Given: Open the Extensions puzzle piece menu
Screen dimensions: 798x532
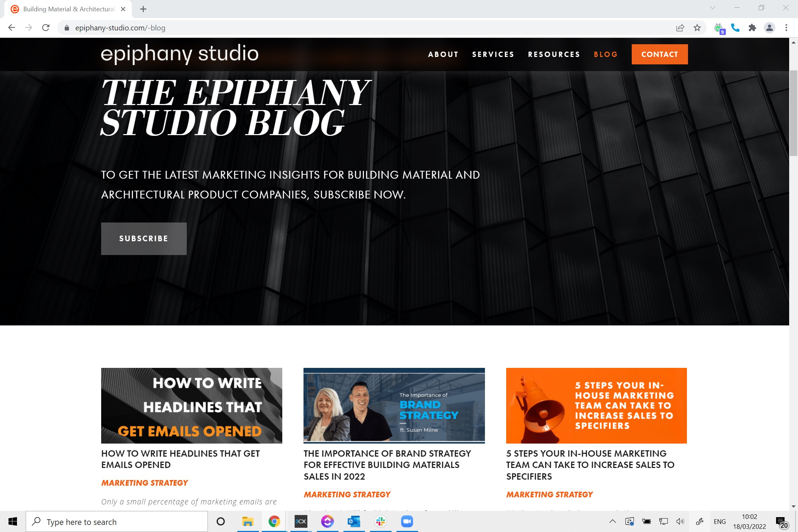Looking at the screenshot, I should (x=752, y=28).
